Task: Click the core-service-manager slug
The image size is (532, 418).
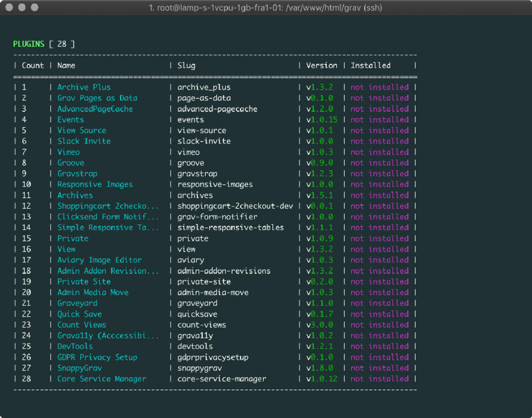Action: coord(222,379)
